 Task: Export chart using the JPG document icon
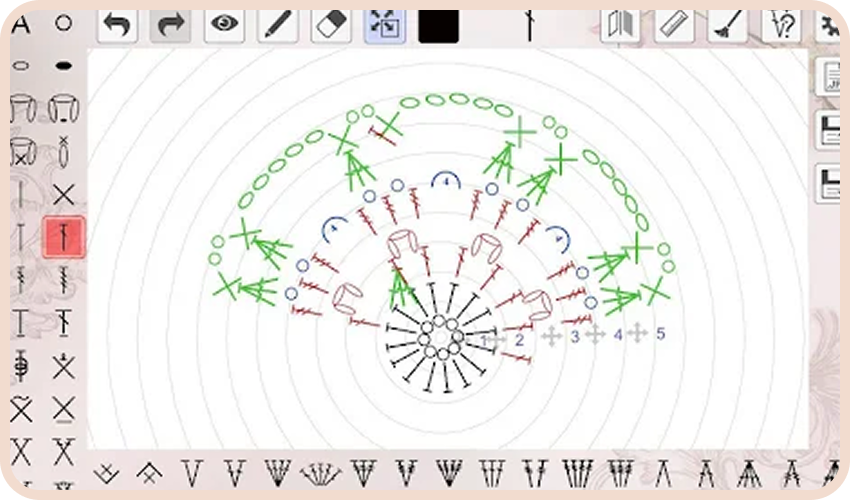tap(828, 77)
